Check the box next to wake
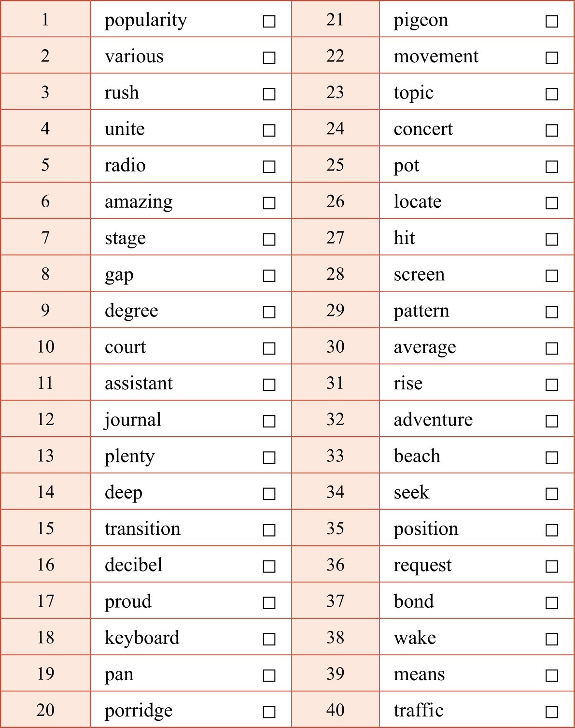 [x=552, y=639]
